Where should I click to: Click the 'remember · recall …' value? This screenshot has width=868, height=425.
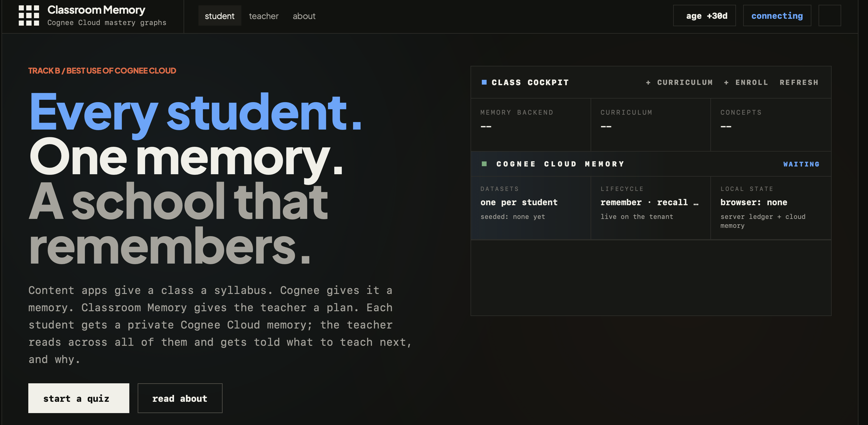tap(650, 203)
